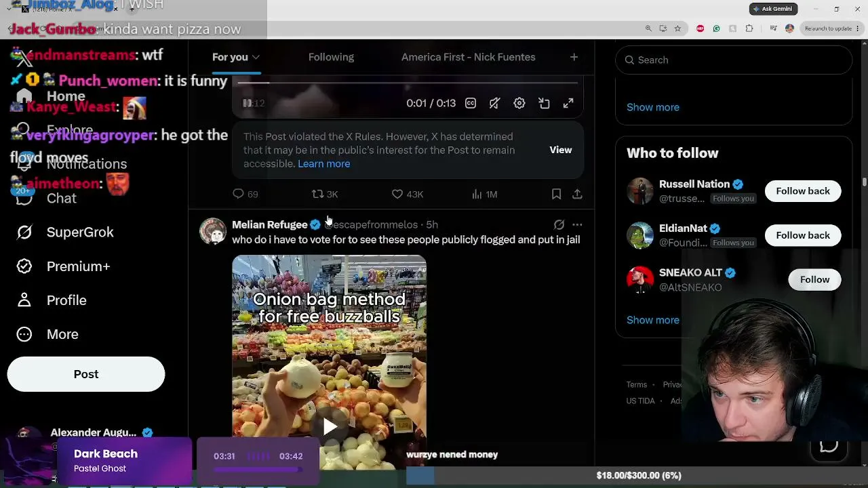Add a new timeline tab with plus
Image resolution: width=868 pixels, height=488 pixels.
tap(574, 57)
